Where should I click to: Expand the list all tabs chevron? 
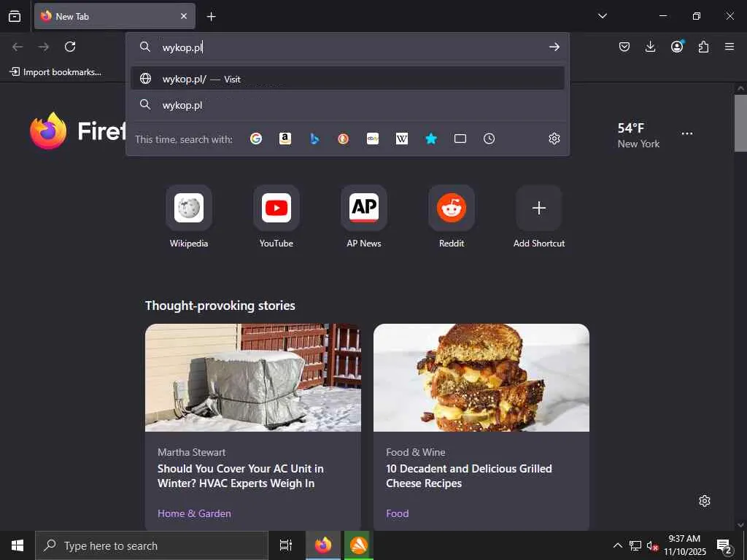point(602,16)
